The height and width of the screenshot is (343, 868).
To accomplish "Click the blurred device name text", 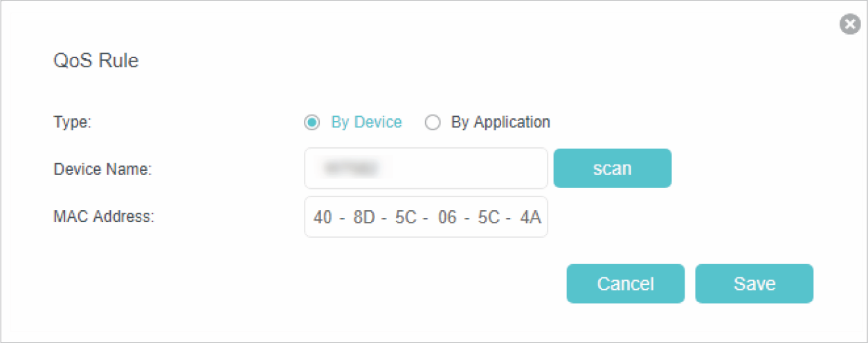I will point(352,168).
